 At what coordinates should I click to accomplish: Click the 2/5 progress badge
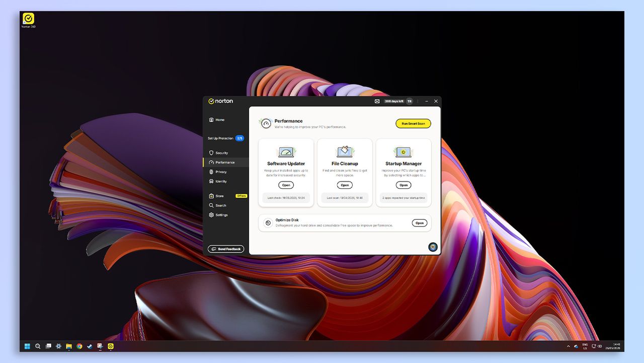coord(239,138)
